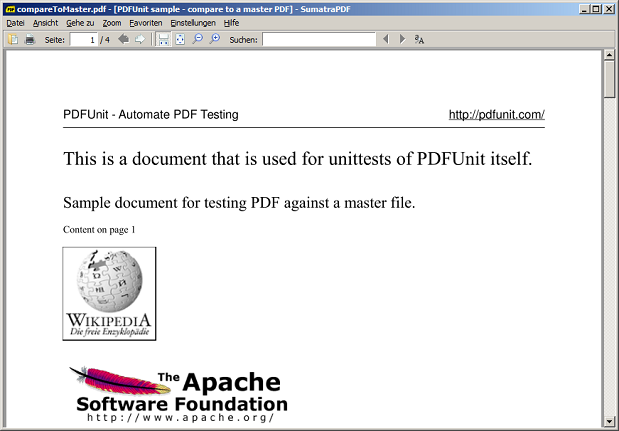Viewport: 619px width, 431px height.
Task: Click the Open file toolbar icon
Action: (x=13, y=39)
